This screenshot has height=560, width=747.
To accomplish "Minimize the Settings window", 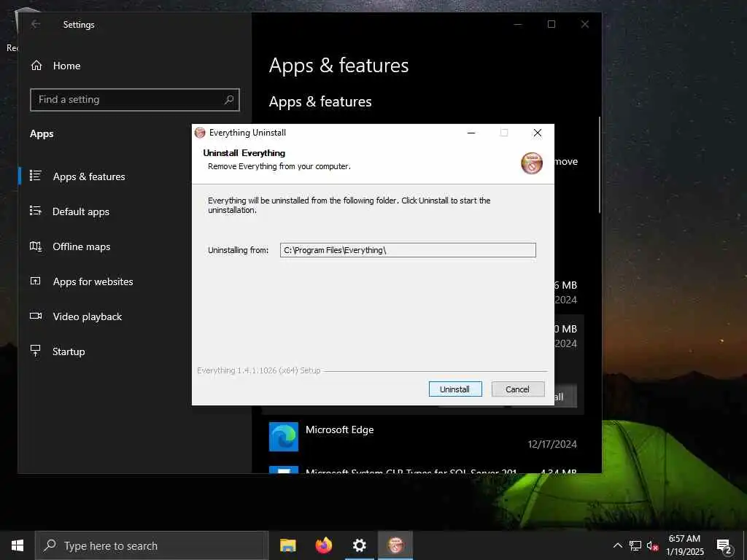I will pos(518,24).
